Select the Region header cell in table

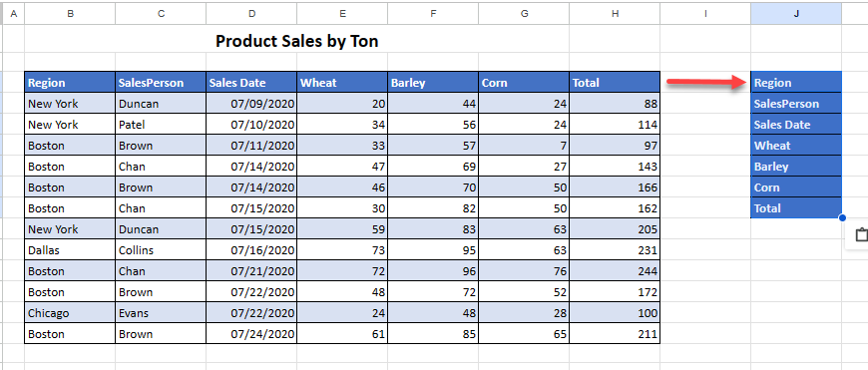point(70,83)
